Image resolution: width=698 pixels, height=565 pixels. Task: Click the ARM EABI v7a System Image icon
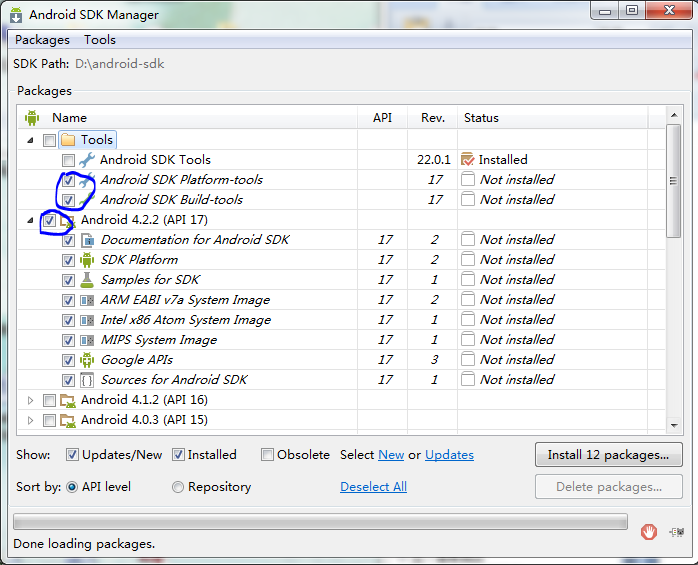click(87, 300)
